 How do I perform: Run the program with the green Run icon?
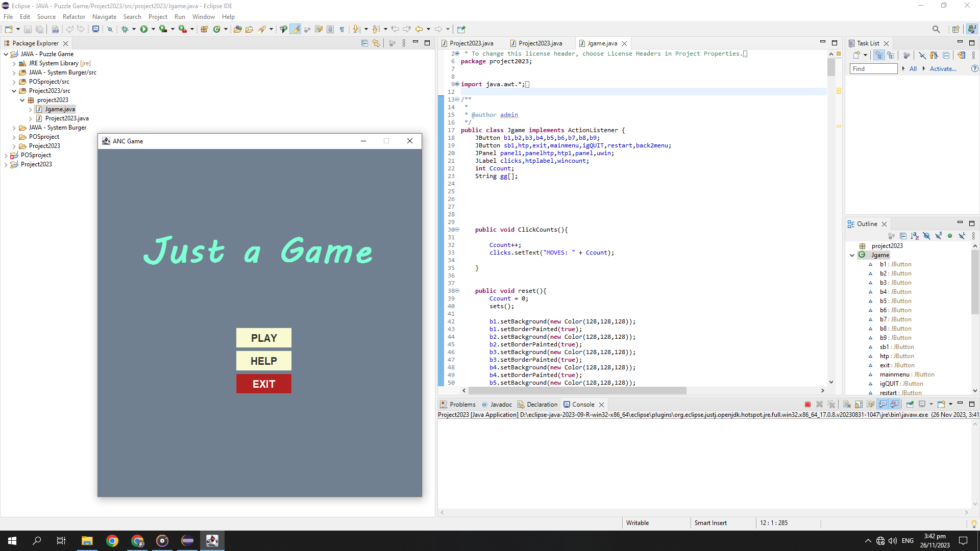pyautogui.click(x=144, y=29)
